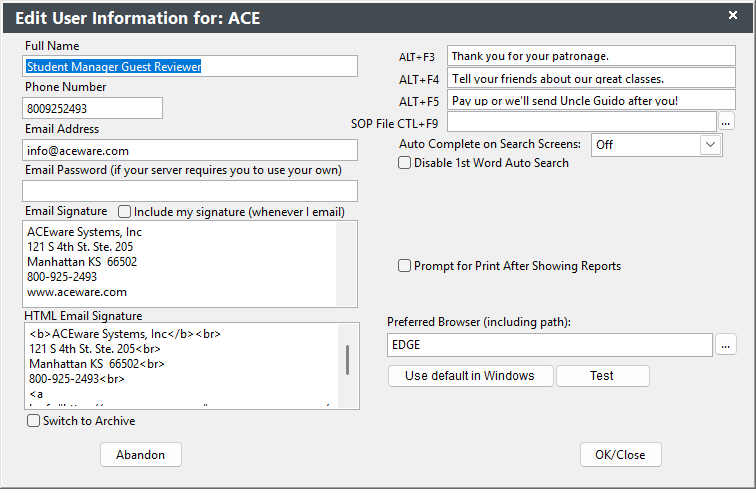Click the Email Signature scrollbar track
Viewport: 756px width, 489px height.
(x=346, y=264)
